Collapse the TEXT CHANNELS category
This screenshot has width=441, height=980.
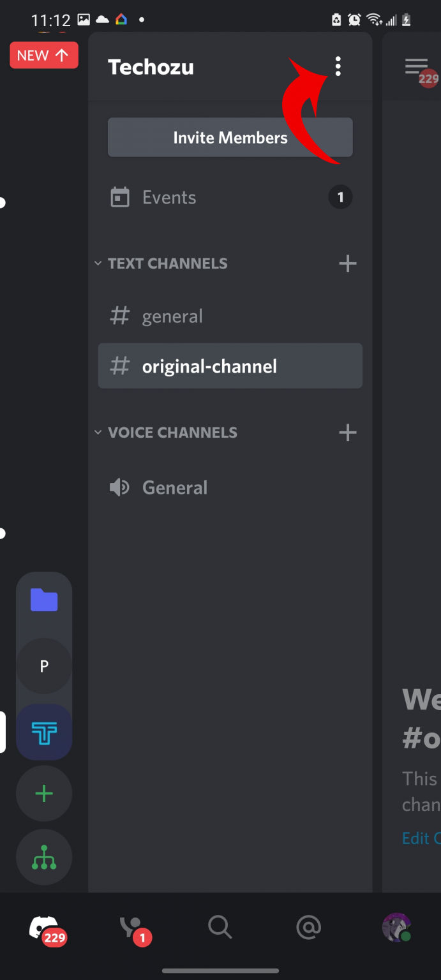click(98, 263)
